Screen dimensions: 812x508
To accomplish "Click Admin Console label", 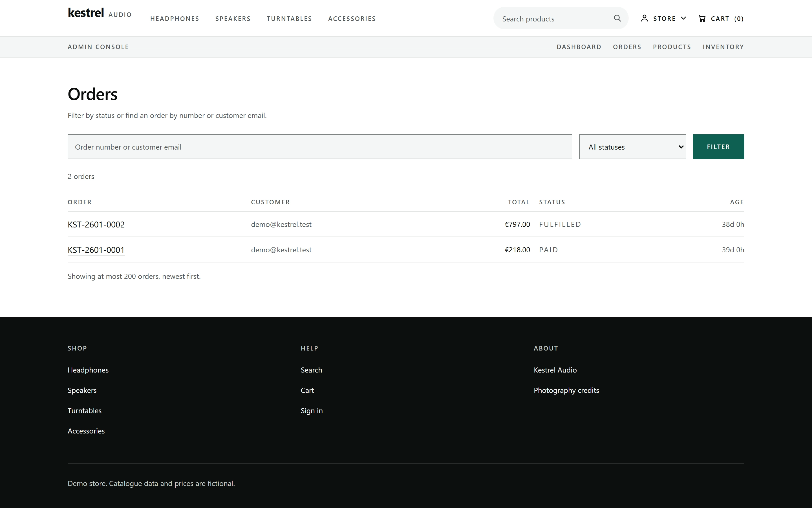I will pos(98,47).
